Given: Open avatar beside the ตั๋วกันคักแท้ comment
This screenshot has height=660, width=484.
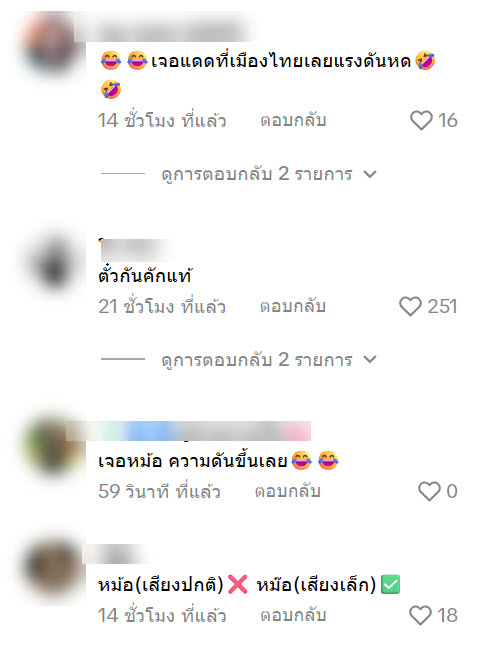Looking at the screenshot, I should pos(54,262).
